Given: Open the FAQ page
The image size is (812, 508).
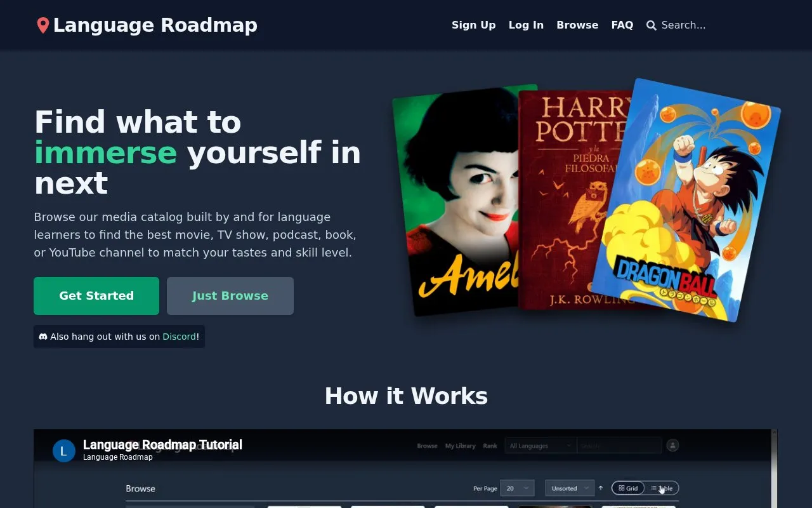Looking at the screenshot, I should [622, 25].
